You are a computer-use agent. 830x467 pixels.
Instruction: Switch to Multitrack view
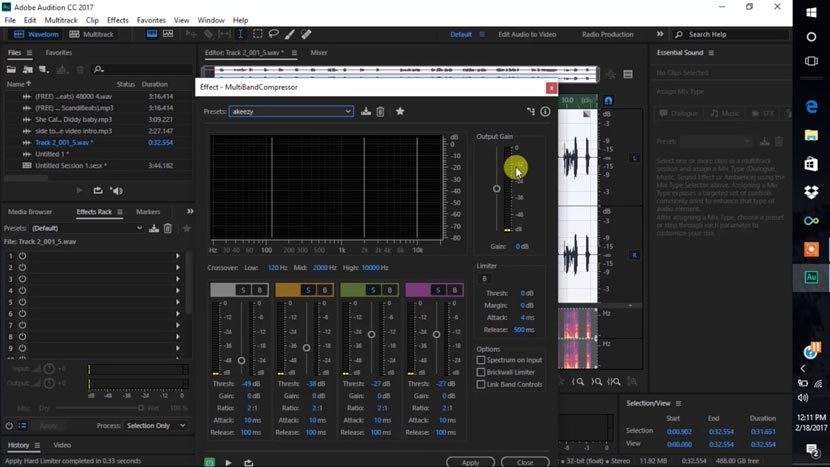point(92,34)
